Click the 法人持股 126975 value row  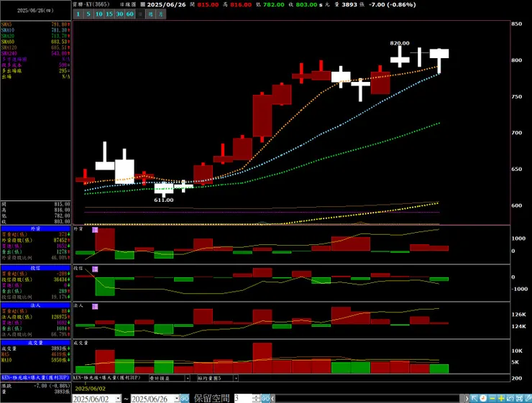coord(36,317)
